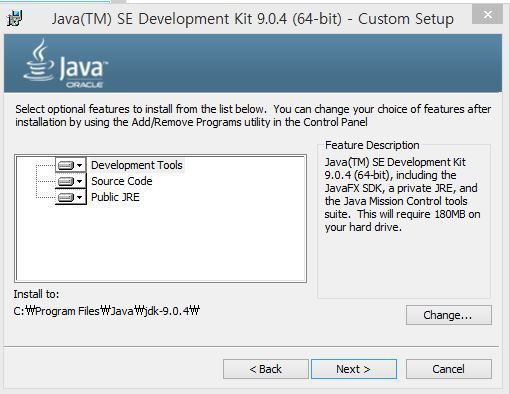Open the Source Code feature dropdown icon

coord(70,181)
